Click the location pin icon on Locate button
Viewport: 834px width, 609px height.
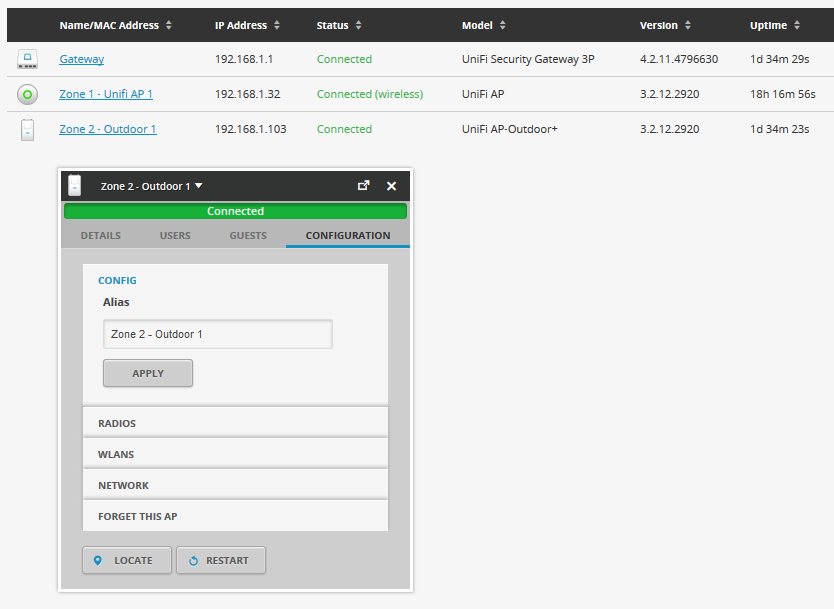(x=97, y=560)
